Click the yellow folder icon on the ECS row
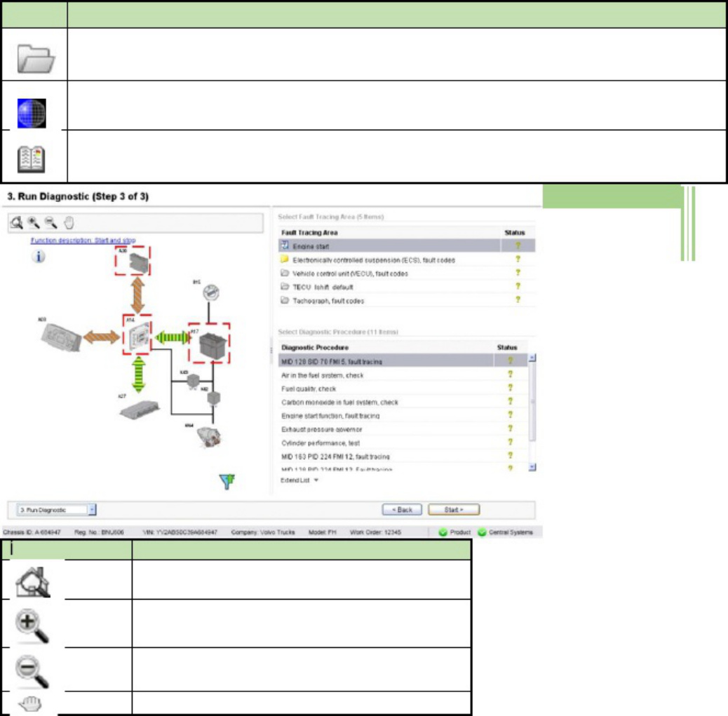 pyautogui.click(x=285, y=259)
